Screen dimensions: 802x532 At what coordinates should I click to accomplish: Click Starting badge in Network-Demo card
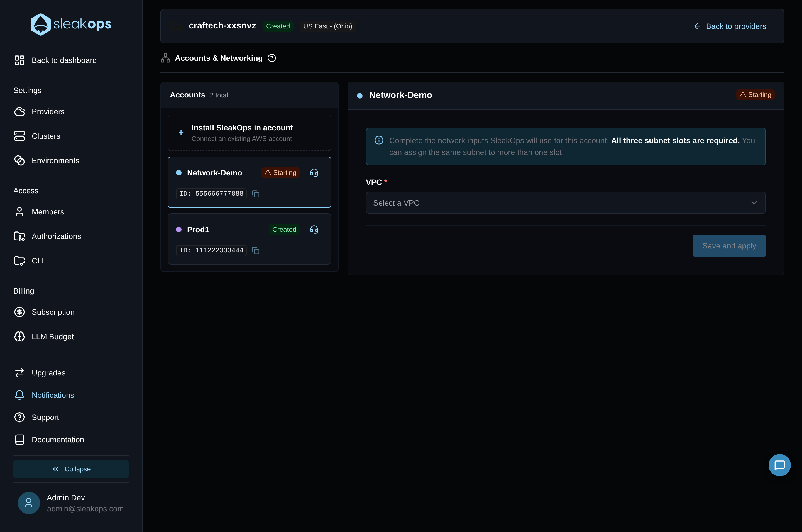click(x=280, y=173)
